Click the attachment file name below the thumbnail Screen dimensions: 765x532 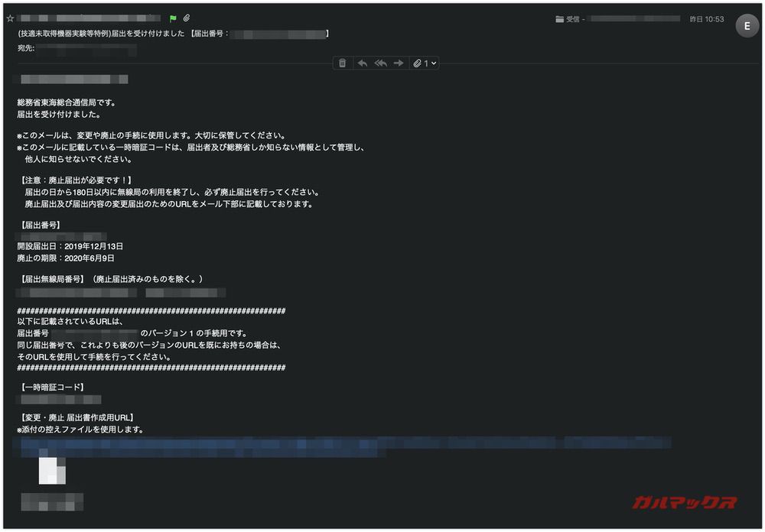click(x=52, y=501)
